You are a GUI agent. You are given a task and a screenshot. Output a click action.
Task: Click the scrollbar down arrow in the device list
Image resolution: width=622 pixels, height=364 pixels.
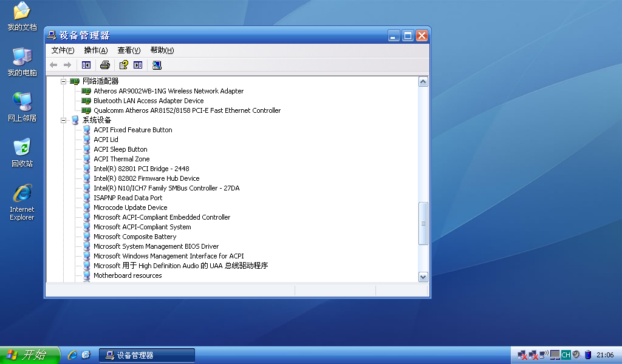click(x=423, y=277)
